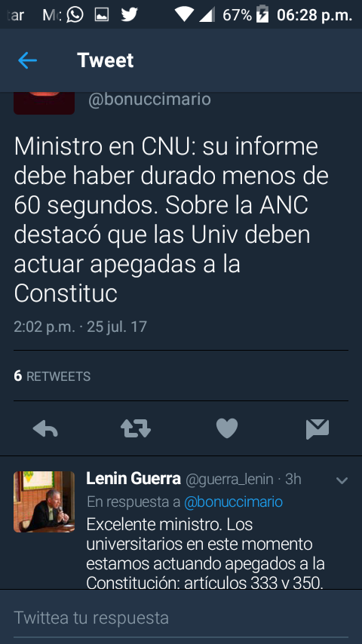The height and width of the screenshot is (644, 362).
Task: Open the tweet author's avatar
Action: 44,103
